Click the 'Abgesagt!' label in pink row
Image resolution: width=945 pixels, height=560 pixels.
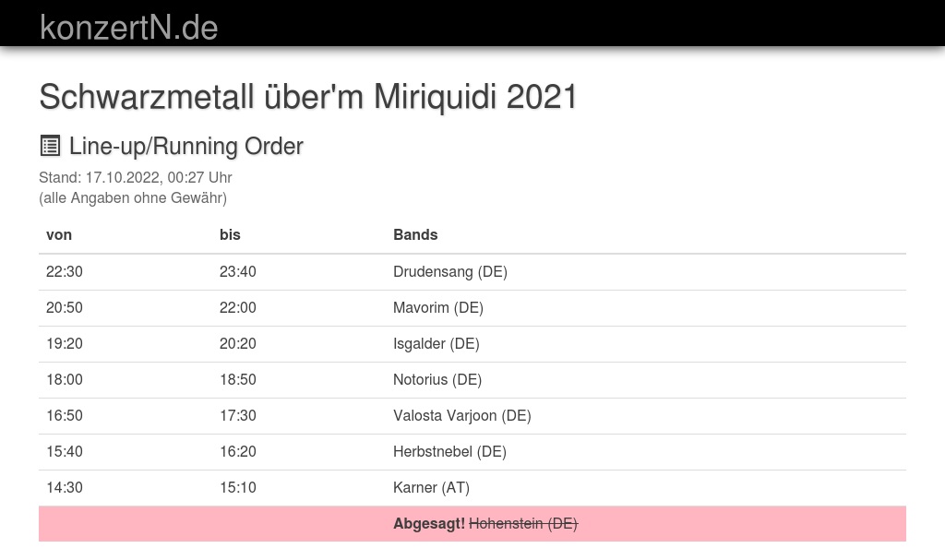[429, 523]
